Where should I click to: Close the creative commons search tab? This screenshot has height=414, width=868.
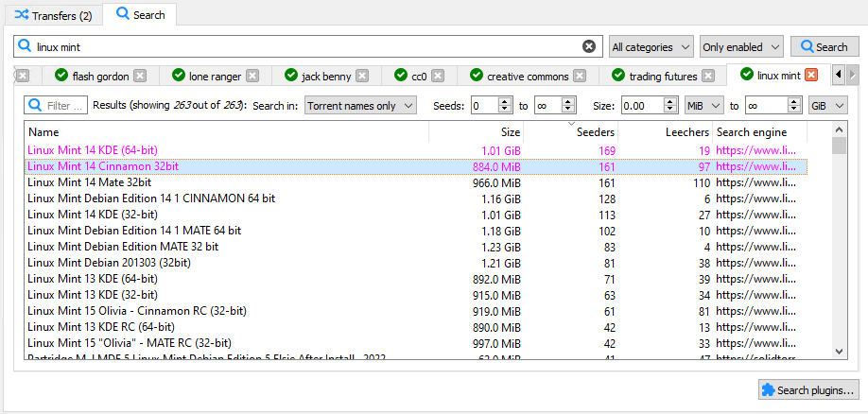tap(580, 76)
